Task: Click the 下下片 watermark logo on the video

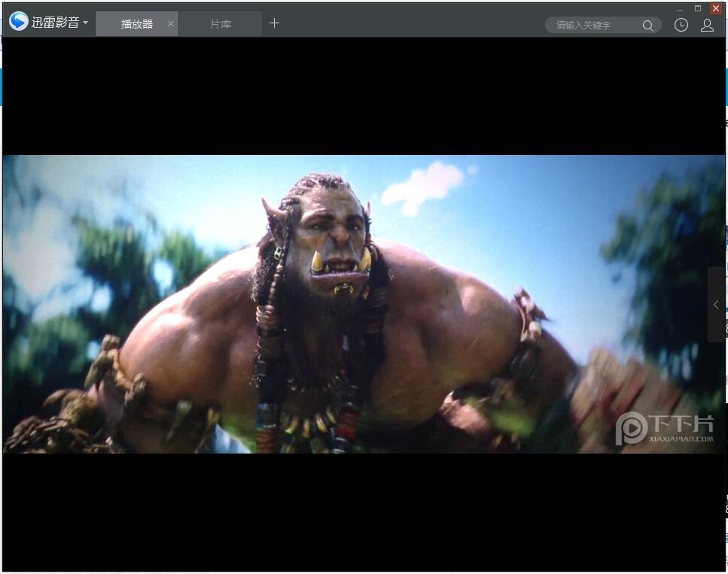Action: [665, 428]
